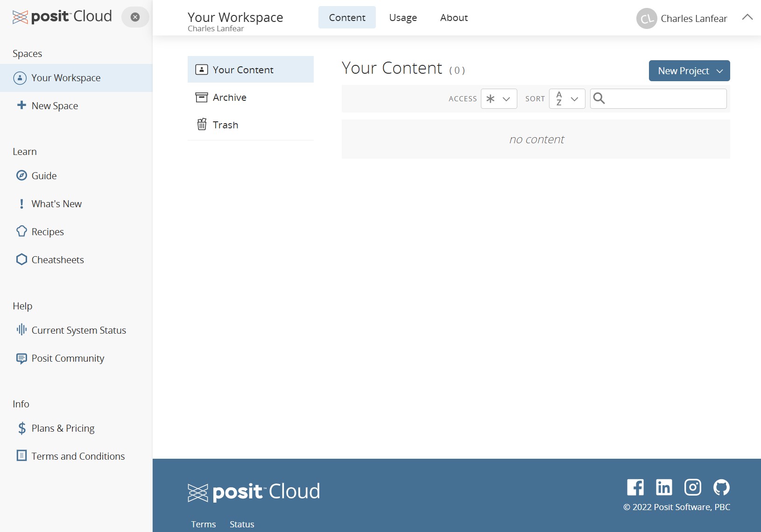Screen dimensions: 761x532
Task: Click the search magnifier icon
Action: 599,98
